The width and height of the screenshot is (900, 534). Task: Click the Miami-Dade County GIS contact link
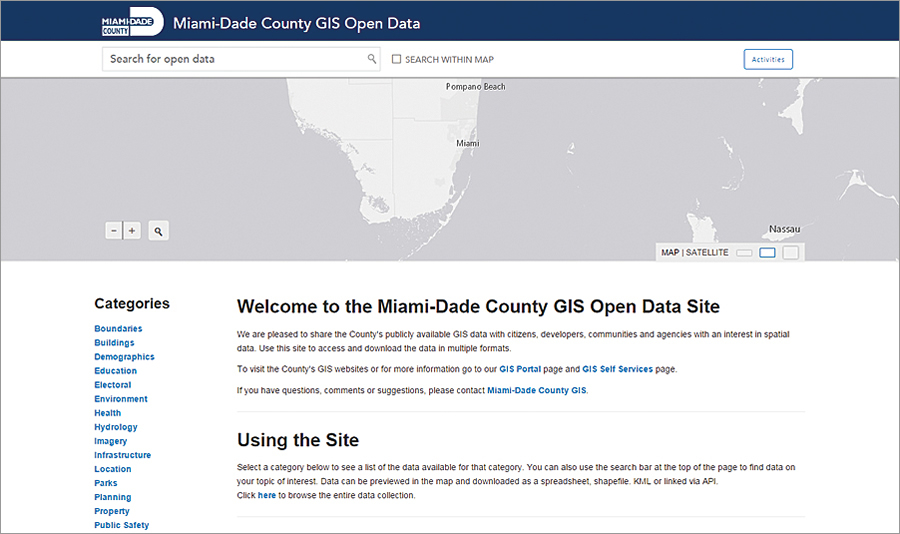[x=537, y=390]
